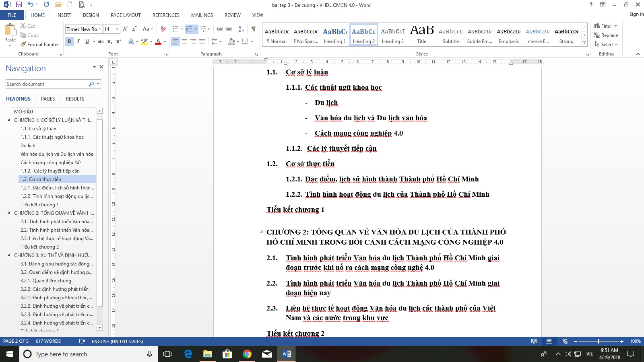Screen dimensions: 644x362
Task: Open Google Chrome from the taskbar
Action: pyautogui.click(x=247, y=354)
